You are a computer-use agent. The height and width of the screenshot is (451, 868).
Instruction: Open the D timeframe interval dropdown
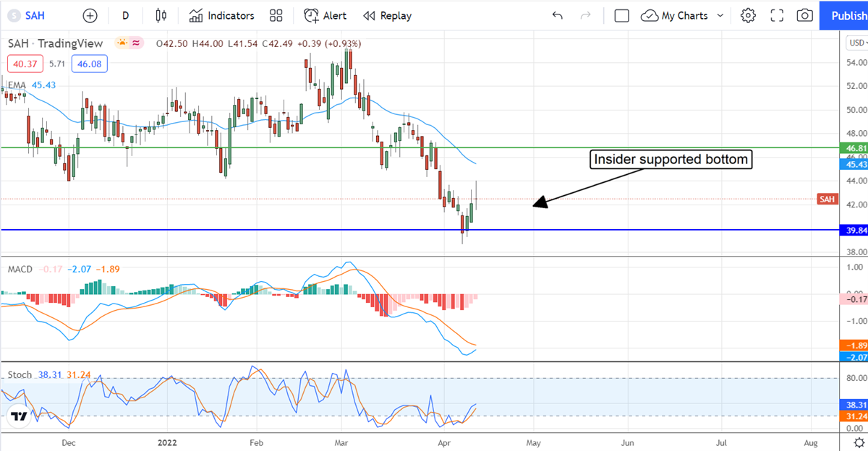click(126, 15)
